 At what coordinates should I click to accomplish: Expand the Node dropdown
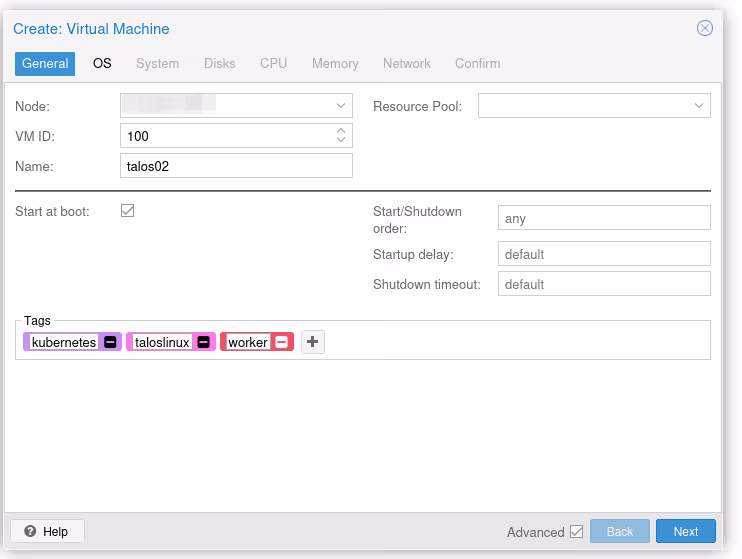point(340,106)
